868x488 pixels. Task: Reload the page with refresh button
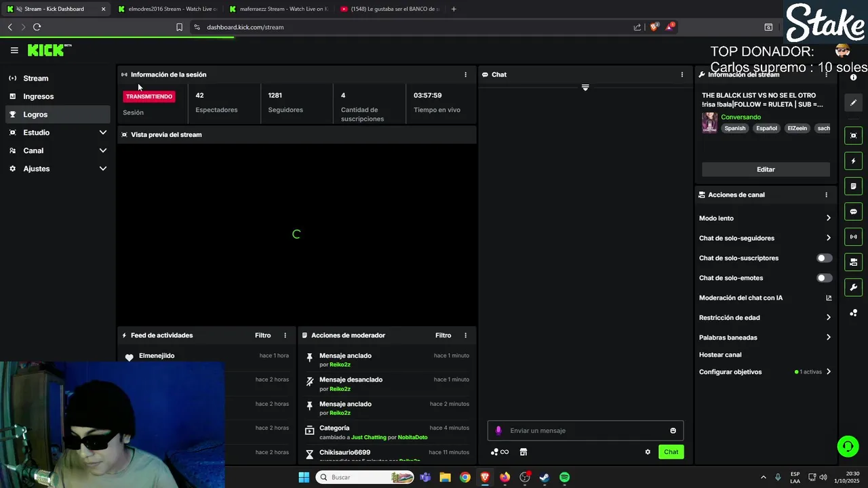[37, 27]
